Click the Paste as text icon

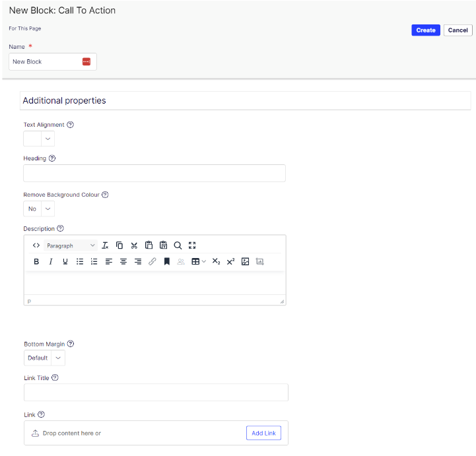click(x=163, y=245)
